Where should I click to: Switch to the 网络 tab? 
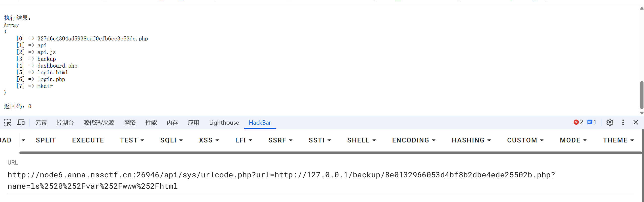[x=130, y=123]
